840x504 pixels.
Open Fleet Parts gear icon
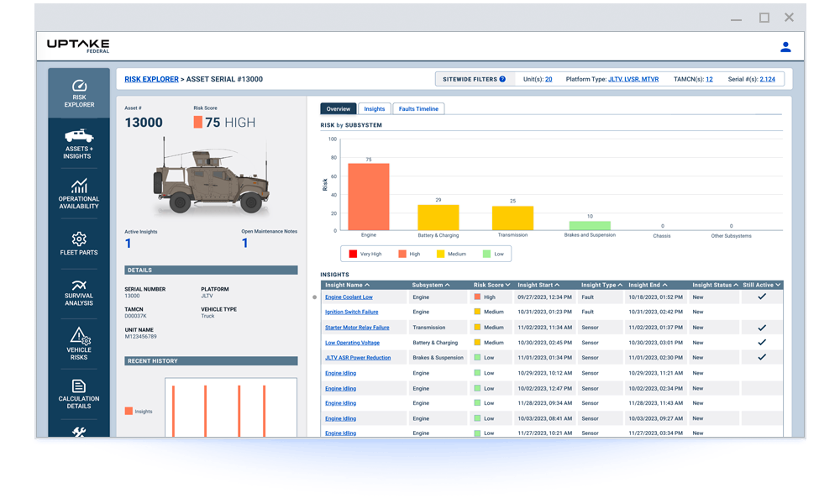point(79,239)
